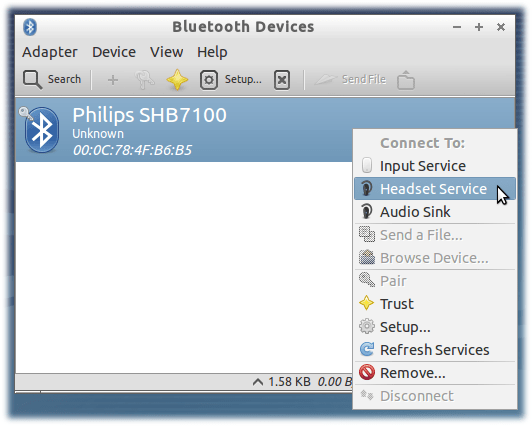Image resolution: width=532 pixels, height=426 pixels.
Task: Select Disconnect in the context menu
Action: 435,396
